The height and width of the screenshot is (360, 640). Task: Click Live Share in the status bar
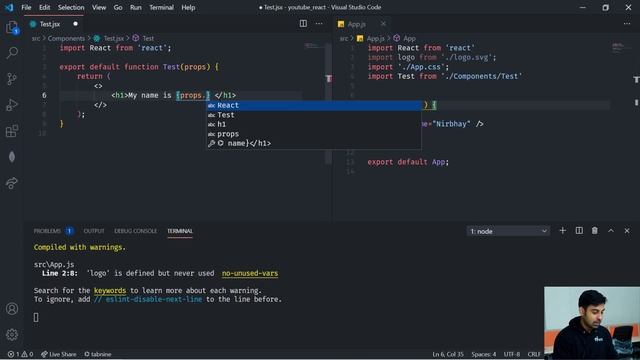click(58, 354)
